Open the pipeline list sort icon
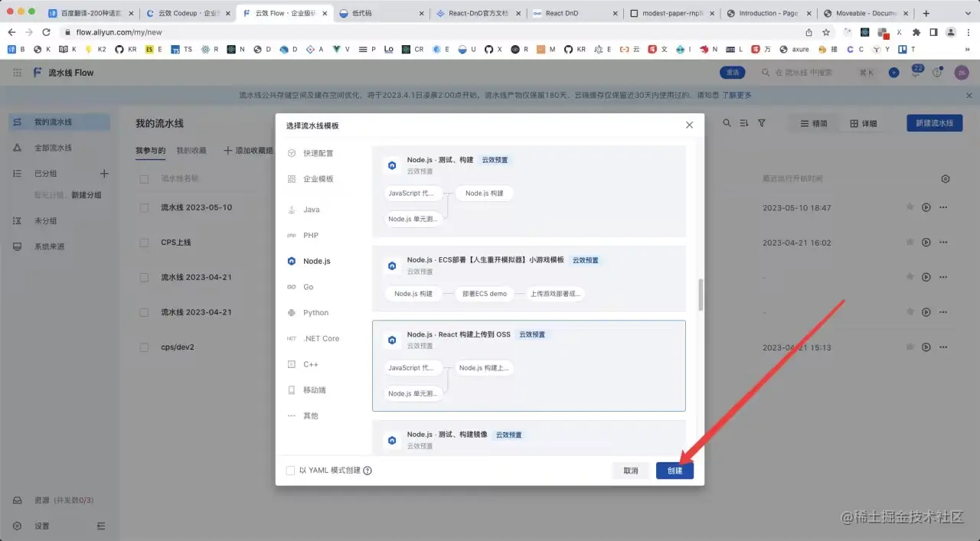The width and height of the screenshot is (980, 541). [x=744, y=123]
